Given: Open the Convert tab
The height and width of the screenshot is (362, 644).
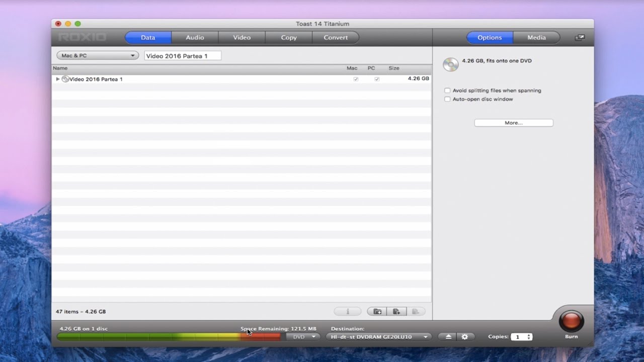Looking at the screenshot, I should click(x=336, y=38).
